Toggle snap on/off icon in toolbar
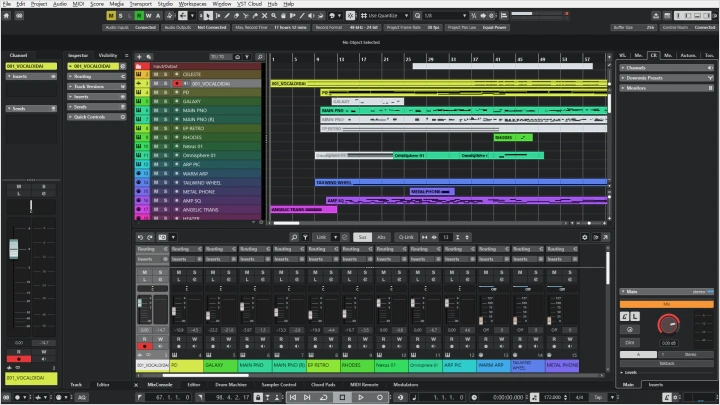Image resolution: width=720 pixels, height=405 pixels. 351,16
